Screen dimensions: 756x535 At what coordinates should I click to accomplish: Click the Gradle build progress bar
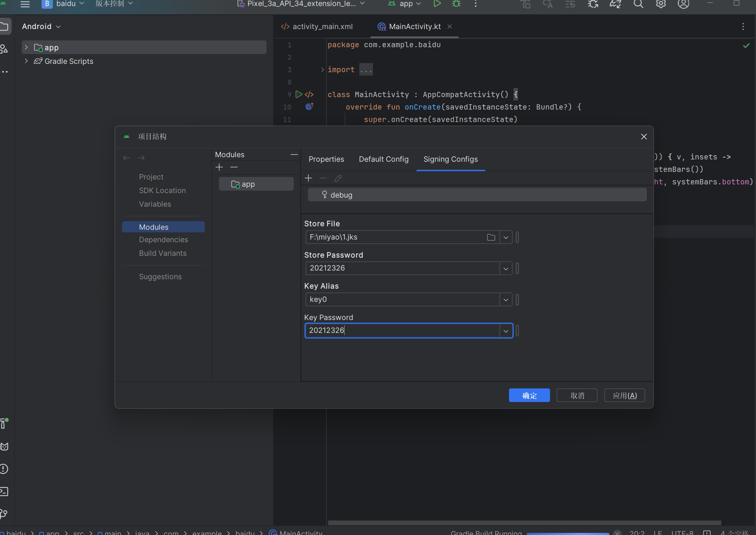(x=567, y=533)
